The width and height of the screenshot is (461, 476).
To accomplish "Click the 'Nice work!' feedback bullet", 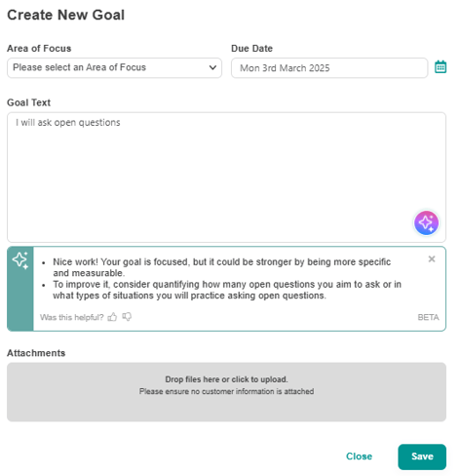I will pos(222,267).
